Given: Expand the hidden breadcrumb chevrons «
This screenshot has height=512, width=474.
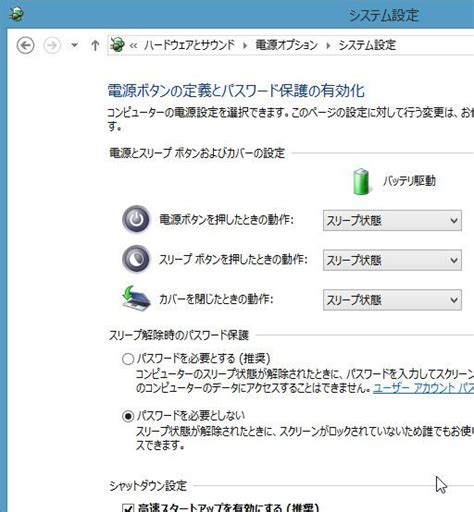Looking at the screenshot, I should tap(133, 45).
